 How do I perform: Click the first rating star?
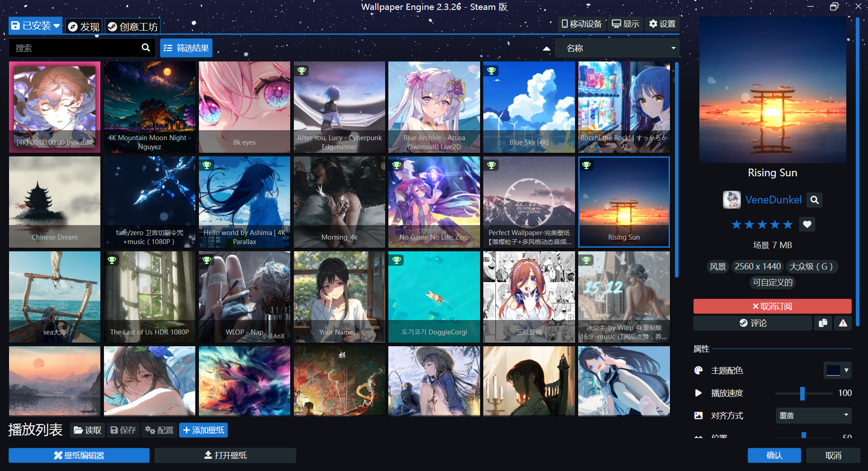[736, 225]
